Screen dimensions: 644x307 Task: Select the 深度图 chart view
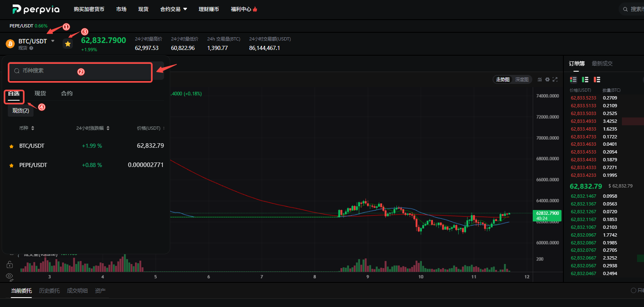pos(522,79)
